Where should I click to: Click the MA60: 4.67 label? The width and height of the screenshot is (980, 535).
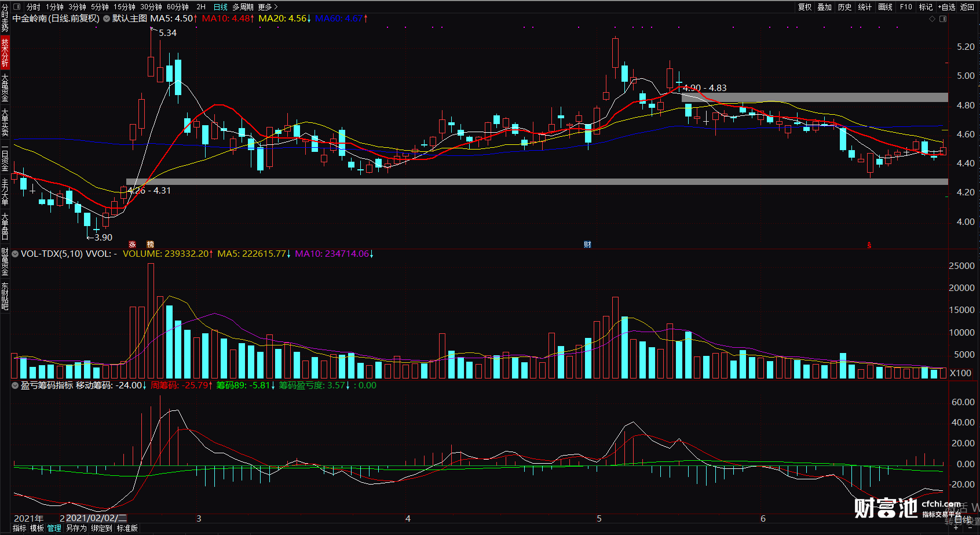342,19
